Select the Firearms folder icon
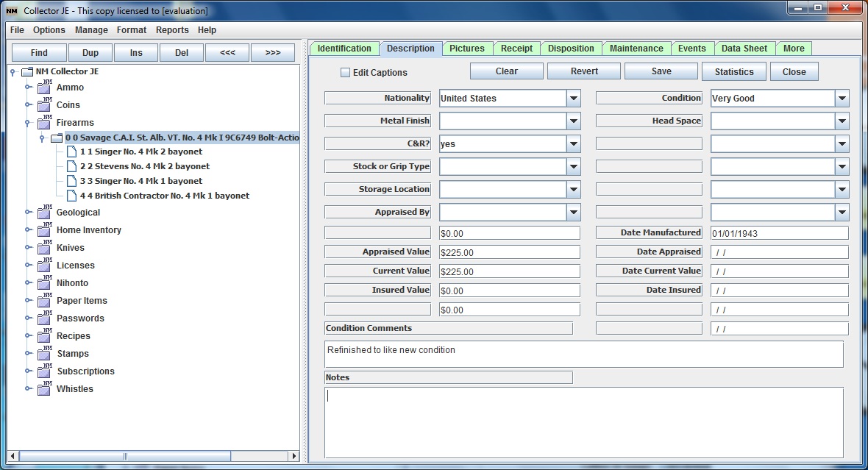Image resolution: width=868 pixels, height=470 pixels. pyautogui.click(x=44, y=122)
